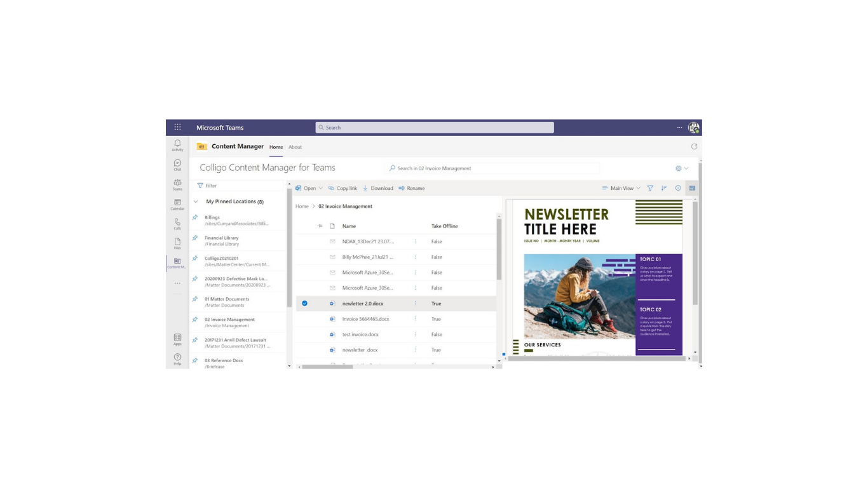Switch to the Home tab
The height and width of the screenshot is (488, 868).
276,147
